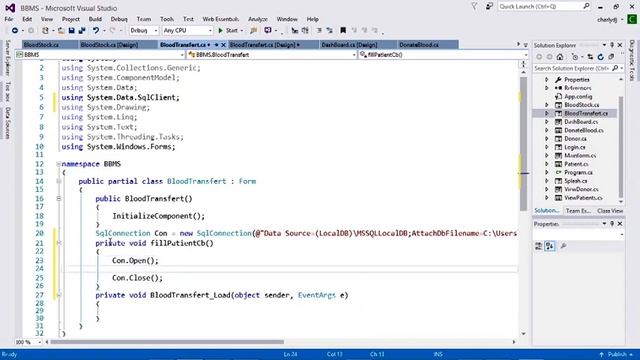Expand the Properties node in Solution Explorer

point(547,80)
